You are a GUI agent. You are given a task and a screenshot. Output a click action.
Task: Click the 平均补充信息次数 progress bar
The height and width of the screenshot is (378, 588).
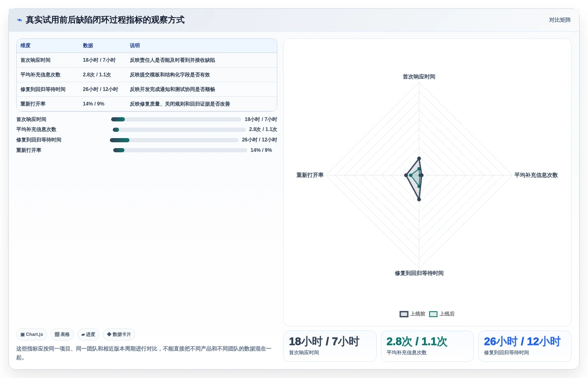(x=180, y=130)
